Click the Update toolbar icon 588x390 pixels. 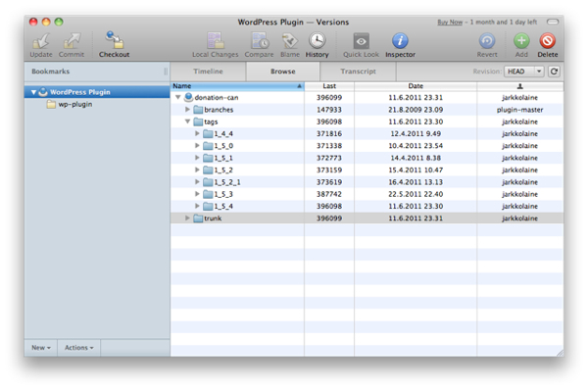41,41
